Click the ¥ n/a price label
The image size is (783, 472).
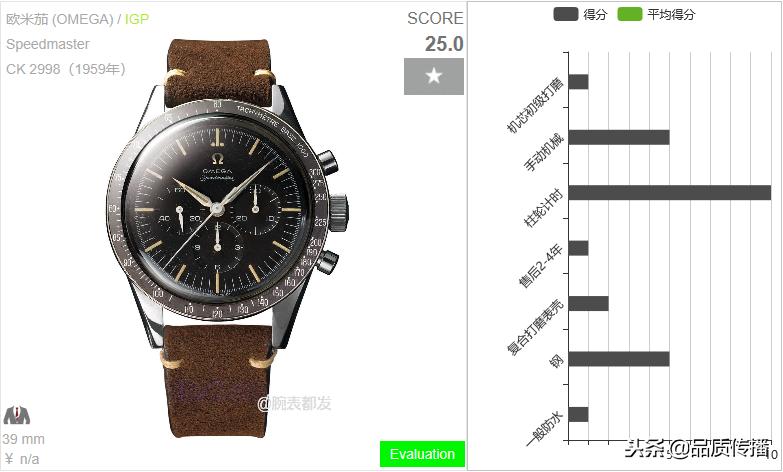[22, 459]
